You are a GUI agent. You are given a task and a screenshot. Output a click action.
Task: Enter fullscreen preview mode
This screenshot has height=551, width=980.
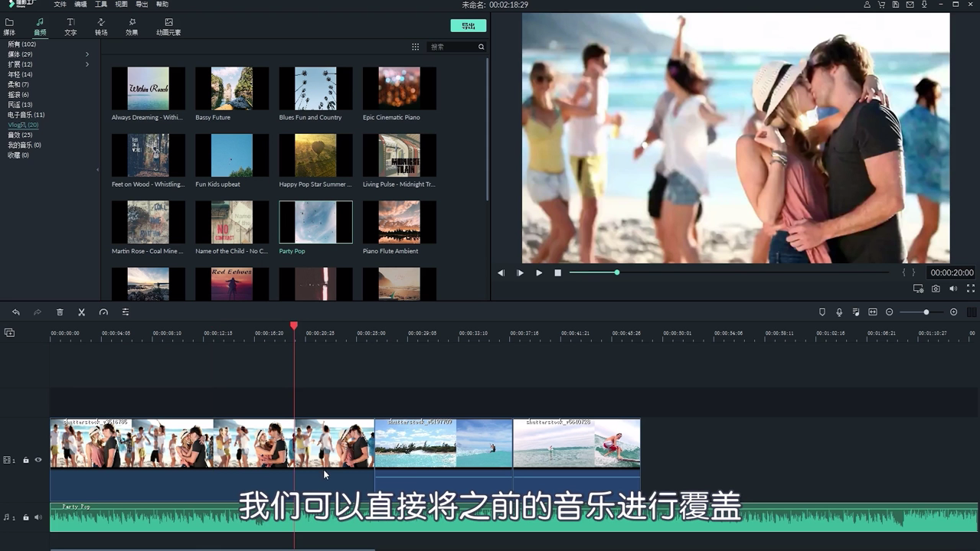971,289
